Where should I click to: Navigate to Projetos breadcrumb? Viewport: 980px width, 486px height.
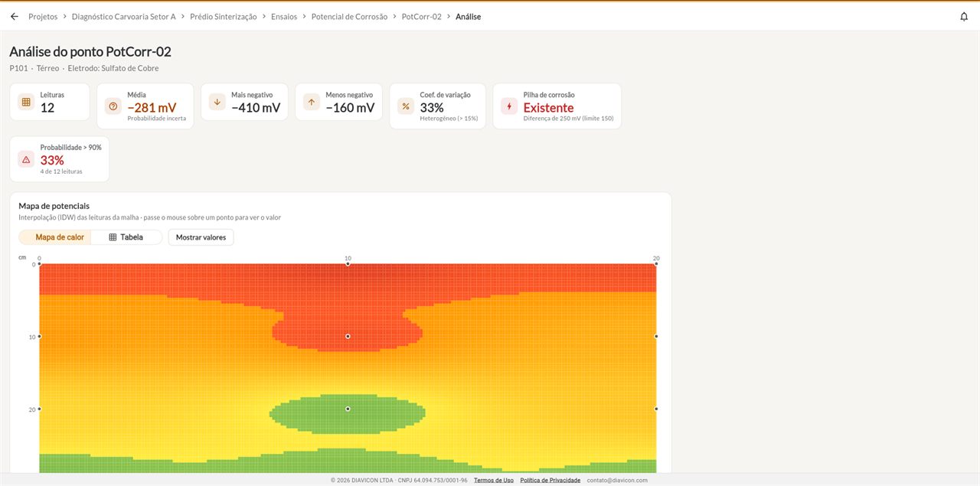tap(43, 16)
